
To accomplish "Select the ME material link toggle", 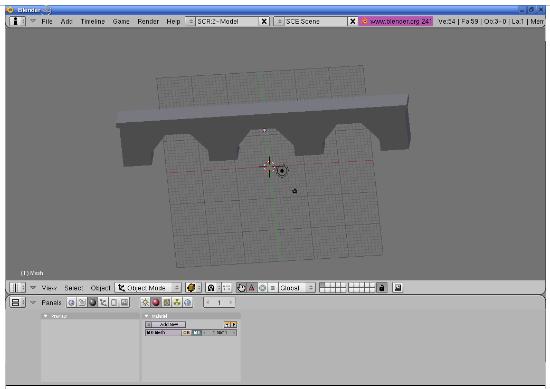I will point(197,333).
